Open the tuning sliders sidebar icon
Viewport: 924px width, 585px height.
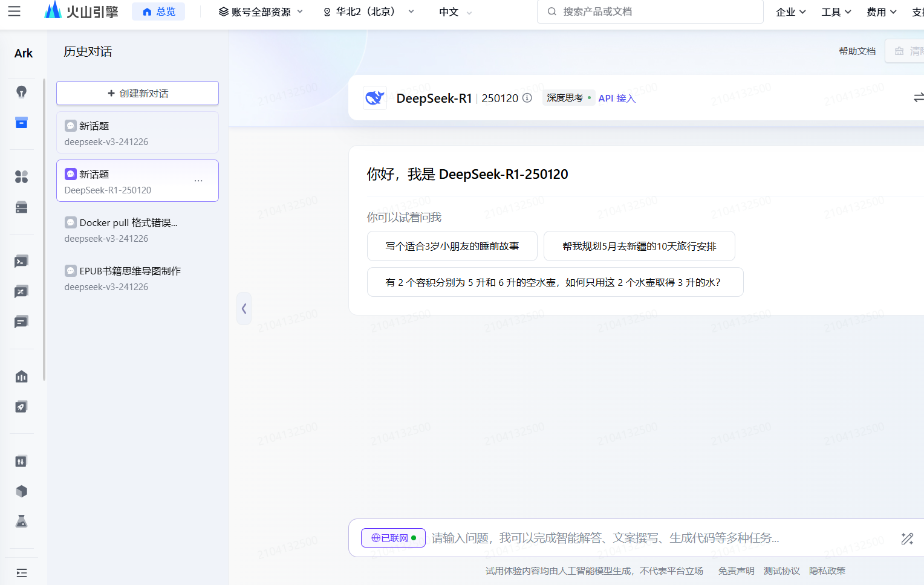[22, 461]
